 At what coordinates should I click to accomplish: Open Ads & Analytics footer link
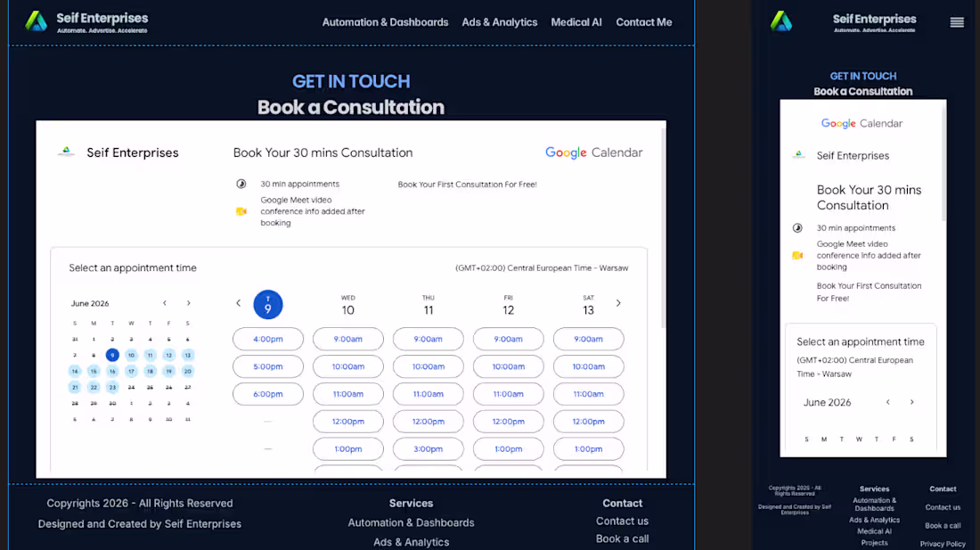[412, 542]
